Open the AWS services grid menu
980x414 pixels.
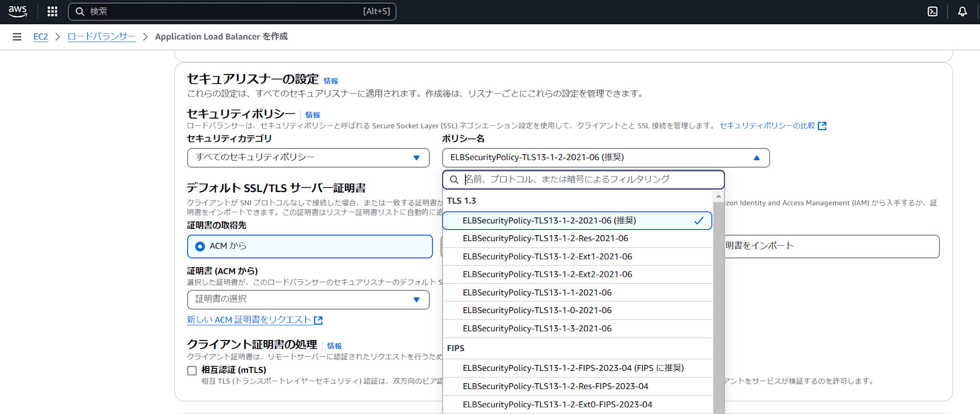[52, 11]
